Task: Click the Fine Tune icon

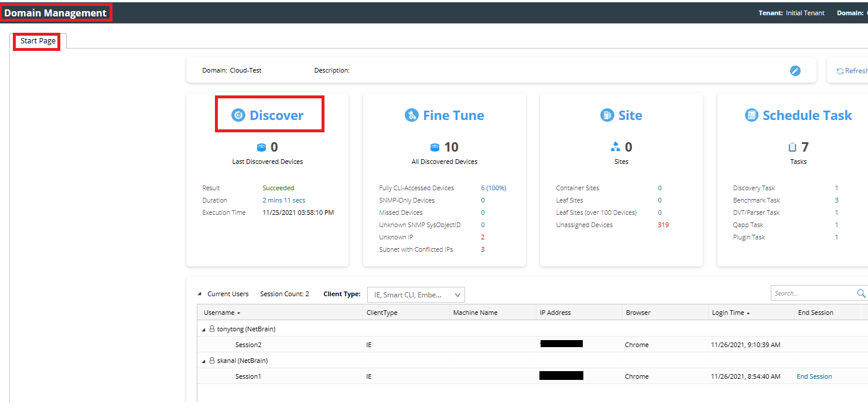Action: tap(412, 115)
